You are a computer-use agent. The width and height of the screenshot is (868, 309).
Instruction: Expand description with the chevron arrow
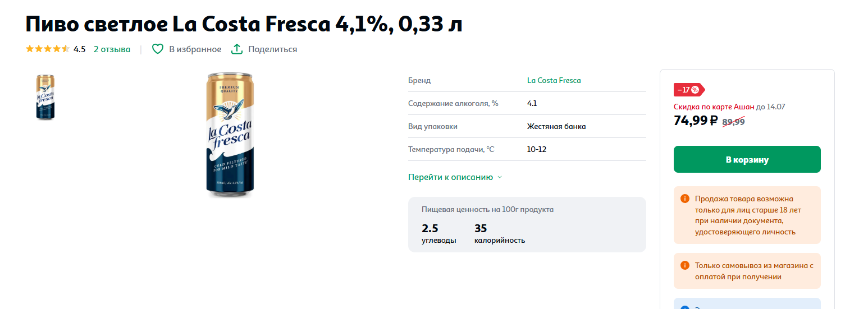pyautogui.click(x=500, y=177)
